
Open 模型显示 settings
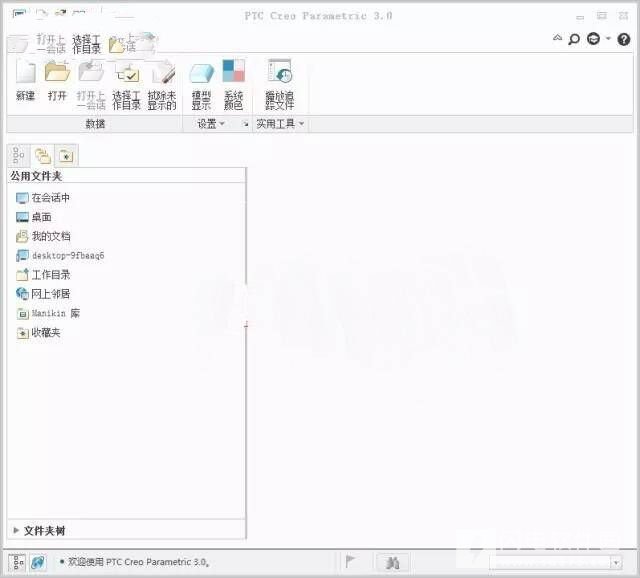click(201, 85)
